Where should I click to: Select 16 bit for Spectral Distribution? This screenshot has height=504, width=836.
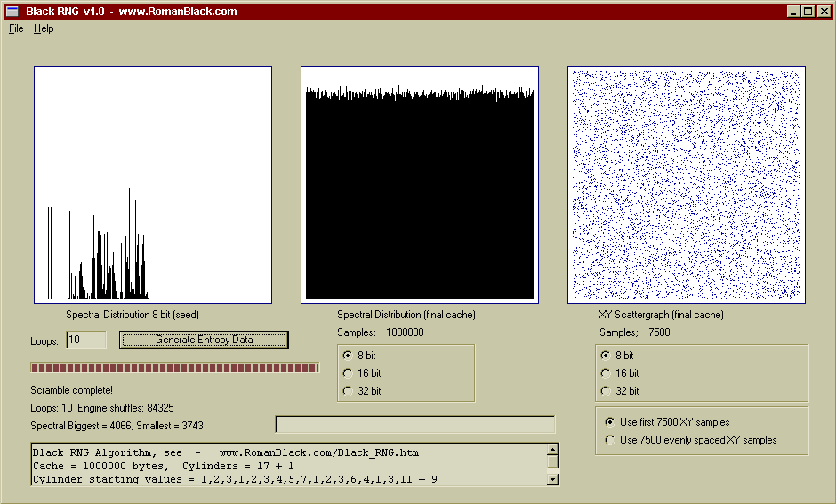point(348,373)
